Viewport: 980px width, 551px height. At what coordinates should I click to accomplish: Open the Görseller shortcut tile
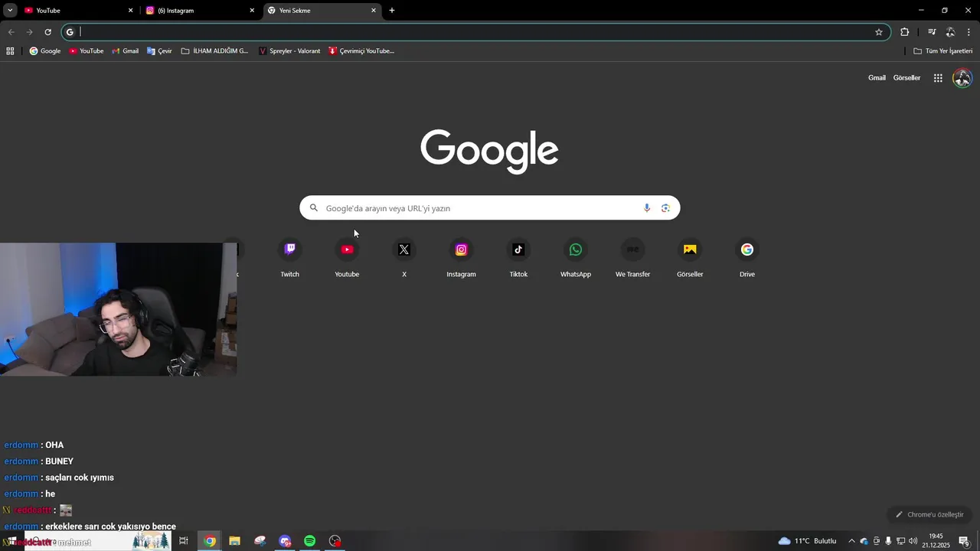pyautogui.click(x=690, y=258)
